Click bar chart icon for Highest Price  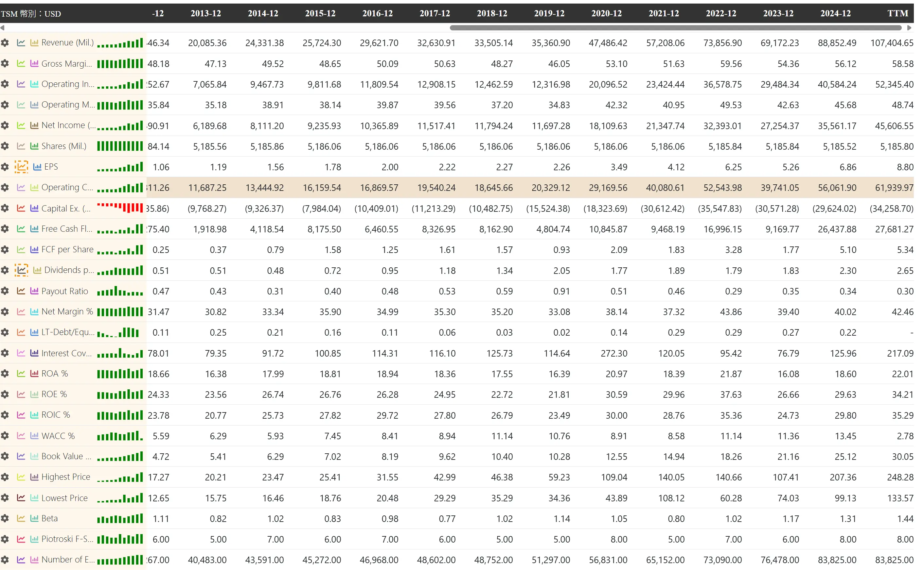point(34,477)
